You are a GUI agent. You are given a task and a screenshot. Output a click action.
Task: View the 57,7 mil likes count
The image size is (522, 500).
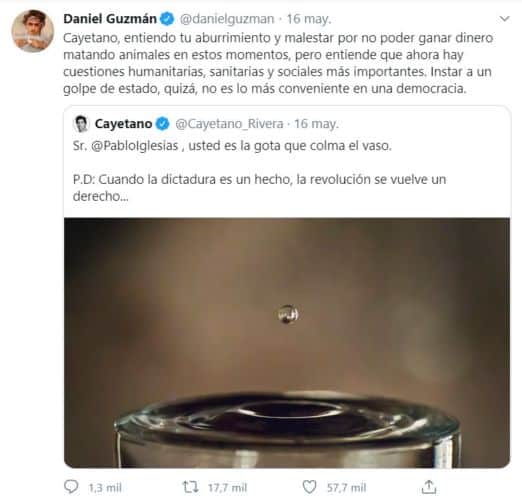click(x=346, y=488)
